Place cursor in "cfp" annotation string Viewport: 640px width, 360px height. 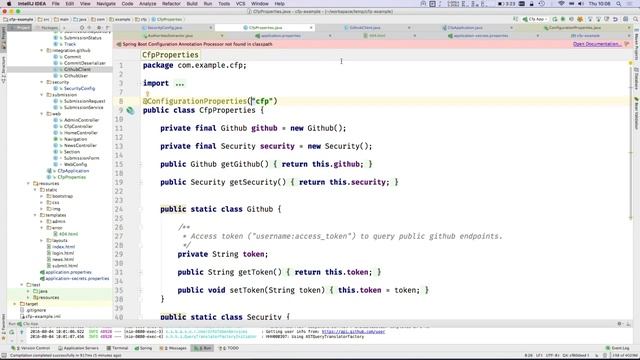tap(263, 101)
